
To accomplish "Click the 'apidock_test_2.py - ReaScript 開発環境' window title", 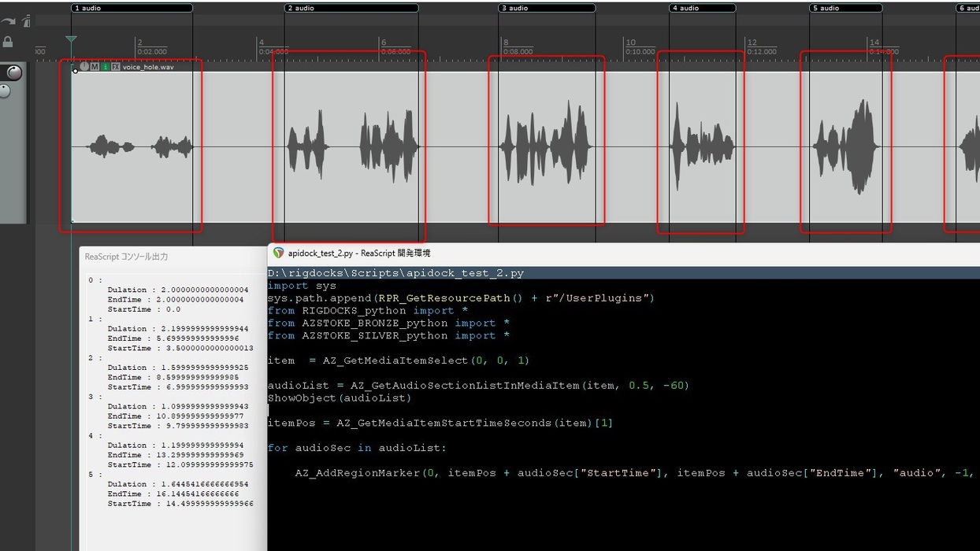I will [x=359, y=253].
